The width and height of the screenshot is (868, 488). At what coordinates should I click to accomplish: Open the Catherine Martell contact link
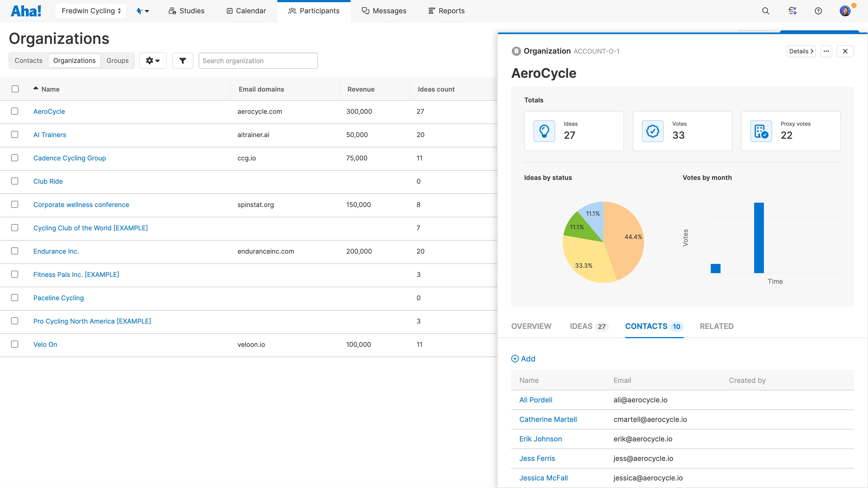click(x=548, y=419)
